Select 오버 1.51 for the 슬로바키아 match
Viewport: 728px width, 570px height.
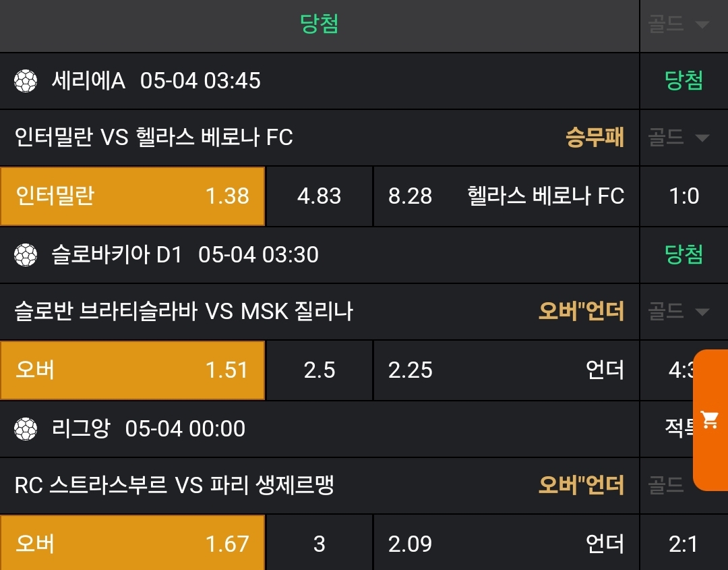(133, 370)
